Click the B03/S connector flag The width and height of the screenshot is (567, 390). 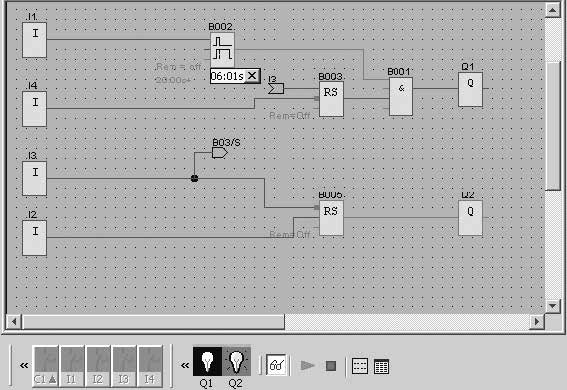(219, 153)
